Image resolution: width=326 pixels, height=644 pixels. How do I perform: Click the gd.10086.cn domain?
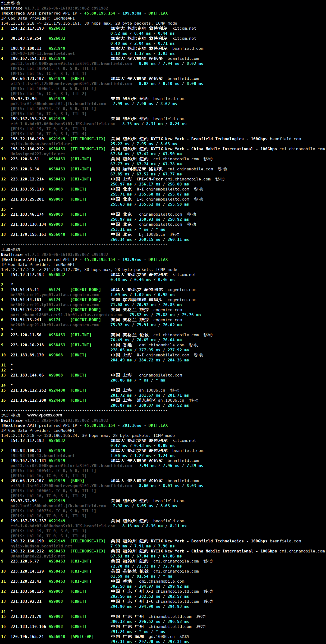[x=162, y=637]
